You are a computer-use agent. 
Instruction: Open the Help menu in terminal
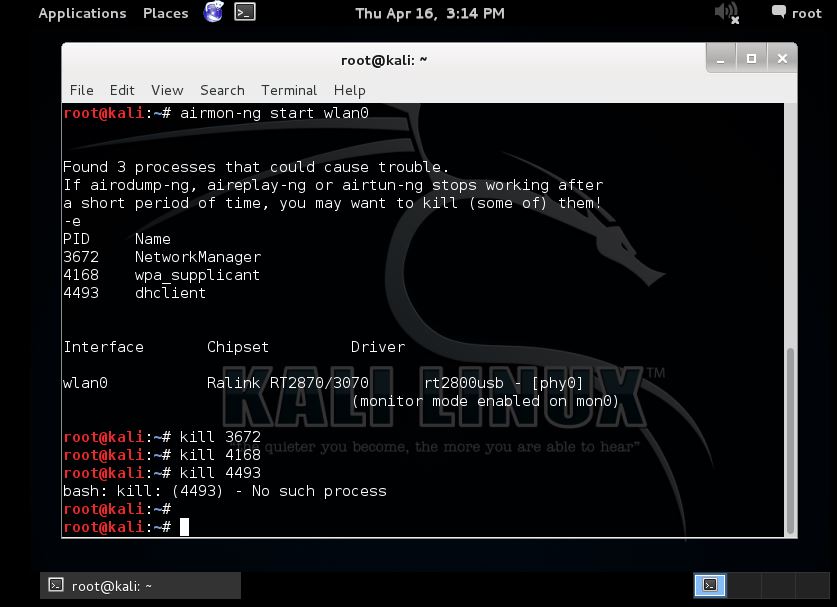(350, 90)
